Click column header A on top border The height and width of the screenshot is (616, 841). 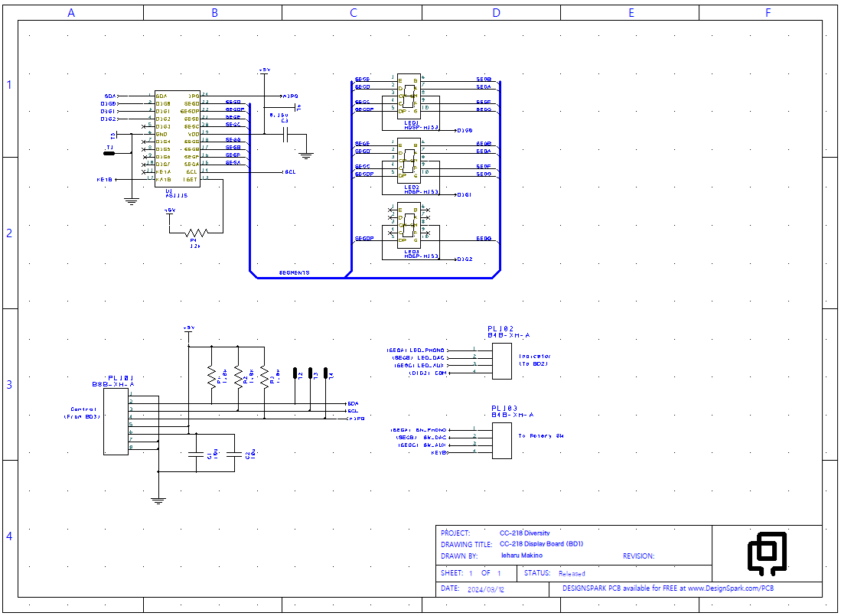(x=71, y=13)
